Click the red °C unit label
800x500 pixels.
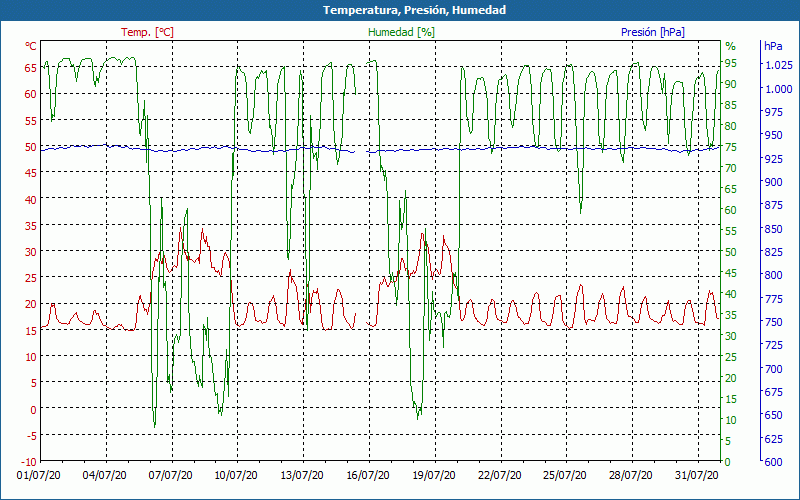31,46
